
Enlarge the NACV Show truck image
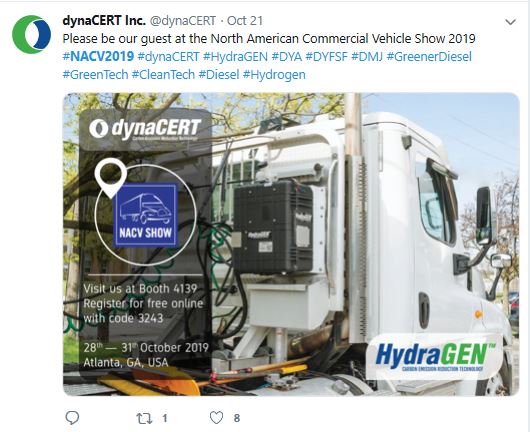coord(291,244)
